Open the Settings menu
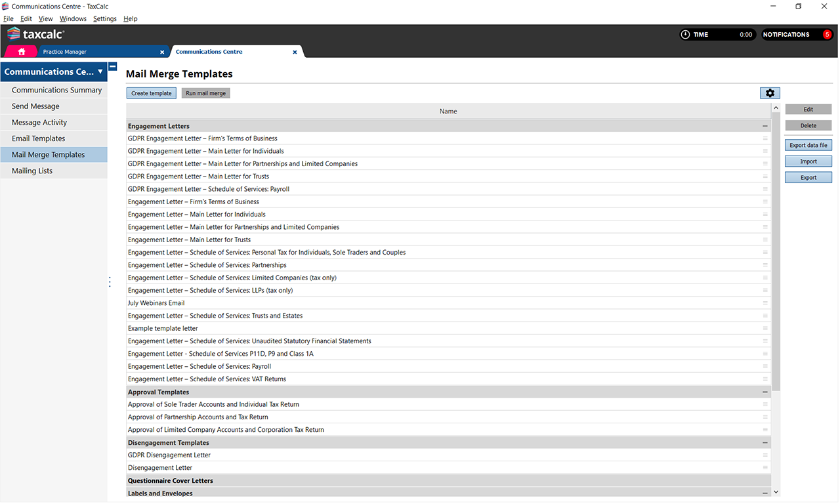 [x=104, y=19]
